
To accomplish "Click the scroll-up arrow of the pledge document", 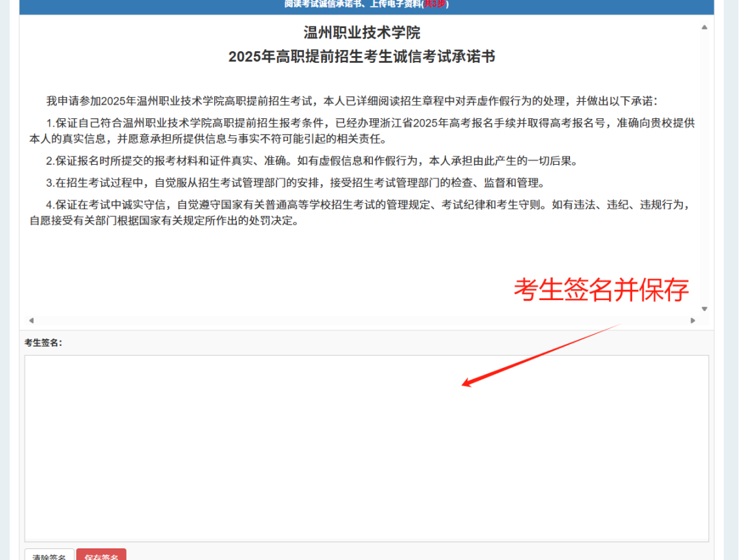I will [x=704, y=27].
